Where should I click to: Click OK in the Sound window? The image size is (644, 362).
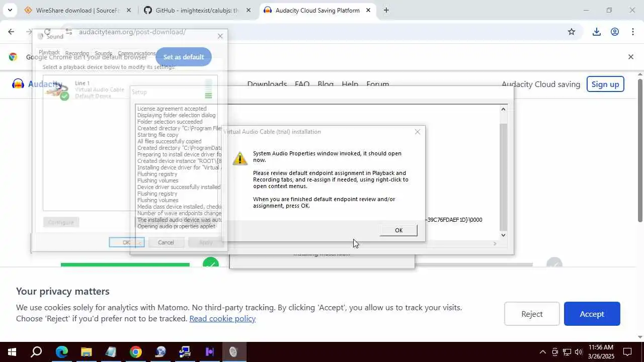tap(126, 242)
